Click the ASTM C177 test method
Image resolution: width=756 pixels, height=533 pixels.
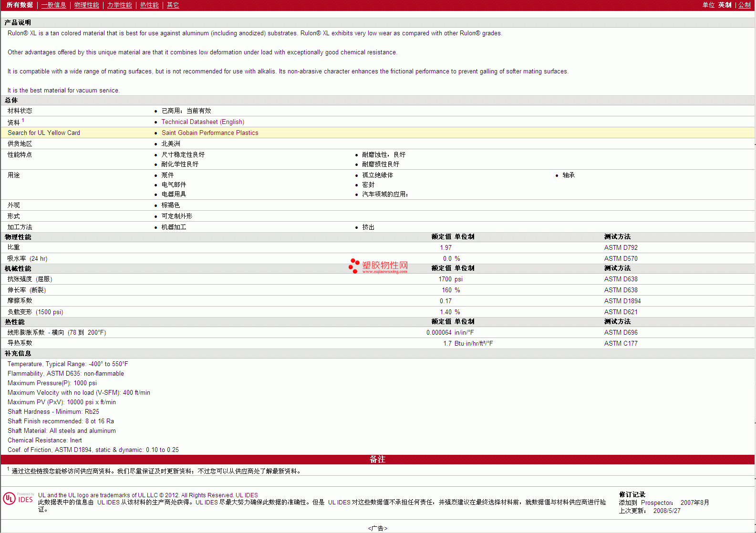[621, 343]
